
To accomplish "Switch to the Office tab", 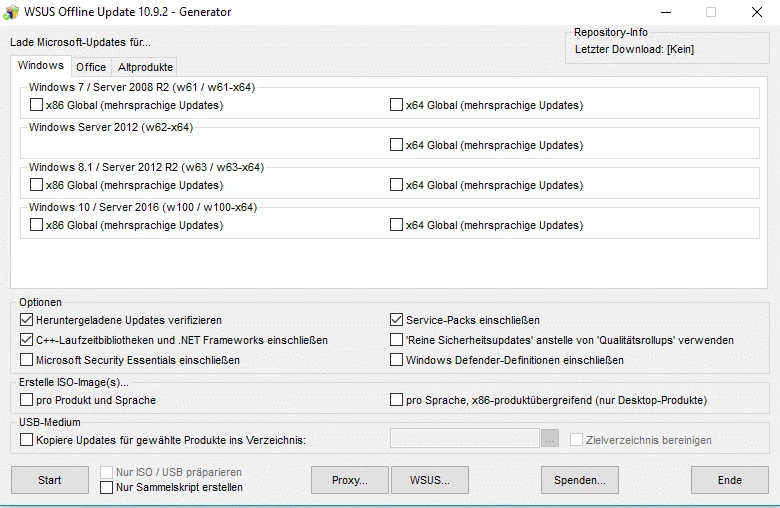I will [x=91, y=67].
